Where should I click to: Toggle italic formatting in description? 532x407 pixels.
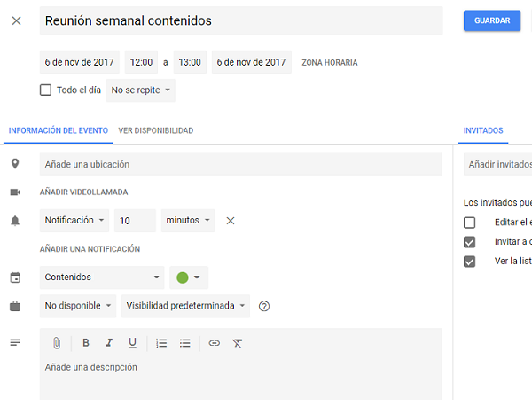(109, 343)
